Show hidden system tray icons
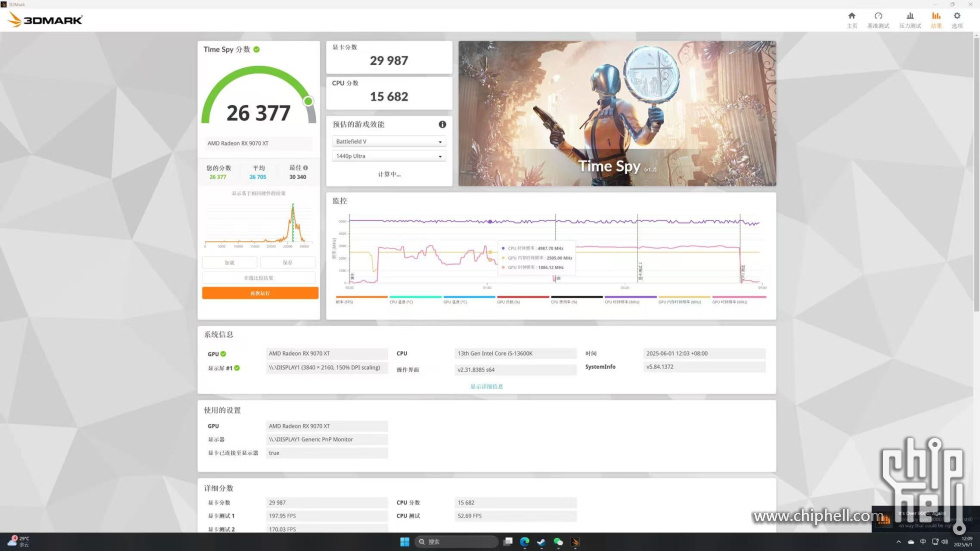980x551 pixels. 899,542
